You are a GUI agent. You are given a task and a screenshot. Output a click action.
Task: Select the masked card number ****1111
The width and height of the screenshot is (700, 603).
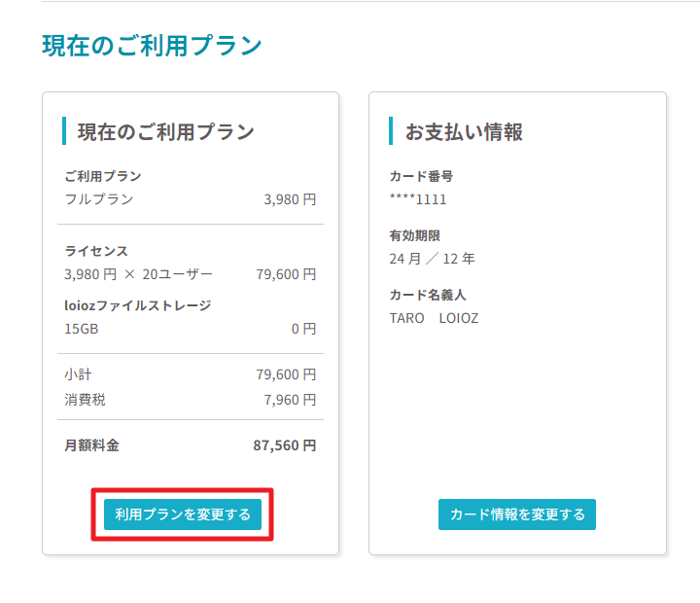coord(418,199)
